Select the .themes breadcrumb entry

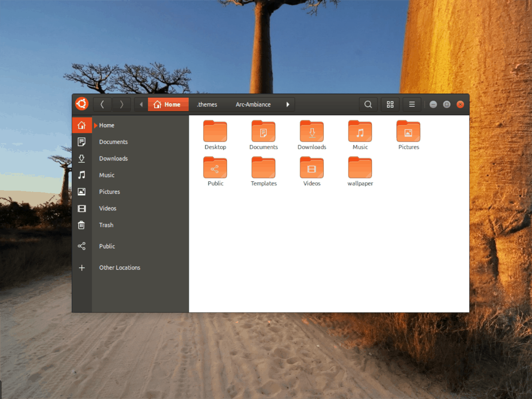coord(207,104)
